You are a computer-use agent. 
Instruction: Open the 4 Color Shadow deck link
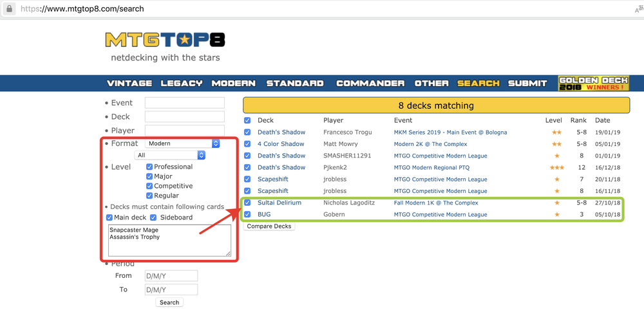(x=281, y=144)
